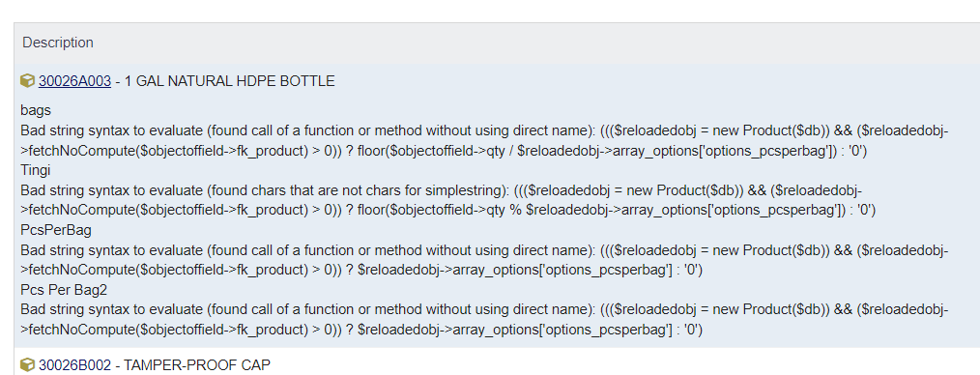Click the fetchNoCompute formula line under PcsPerBag
This screenshot has width=980, height=375.
click(361, 270)
